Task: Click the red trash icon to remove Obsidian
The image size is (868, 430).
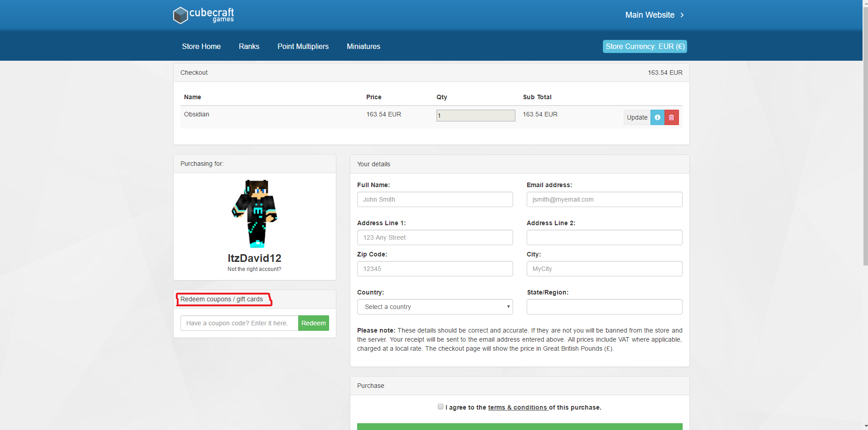Action: 671,117
